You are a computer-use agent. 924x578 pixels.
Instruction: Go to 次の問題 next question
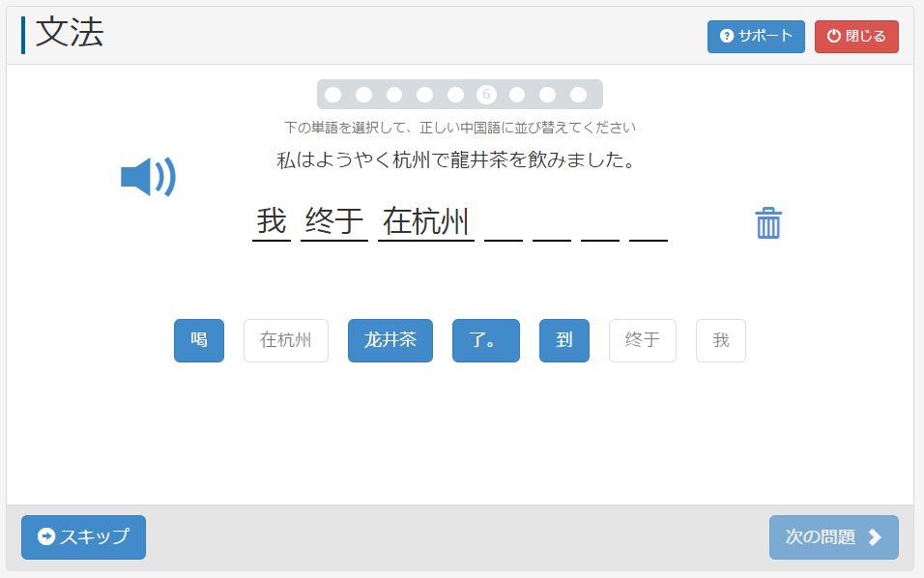(x=833, y=537)
